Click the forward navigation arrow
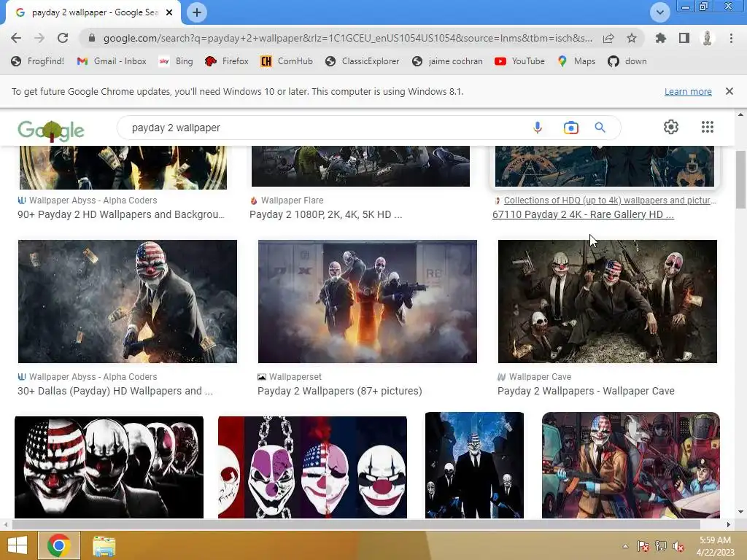 (39, 38)
